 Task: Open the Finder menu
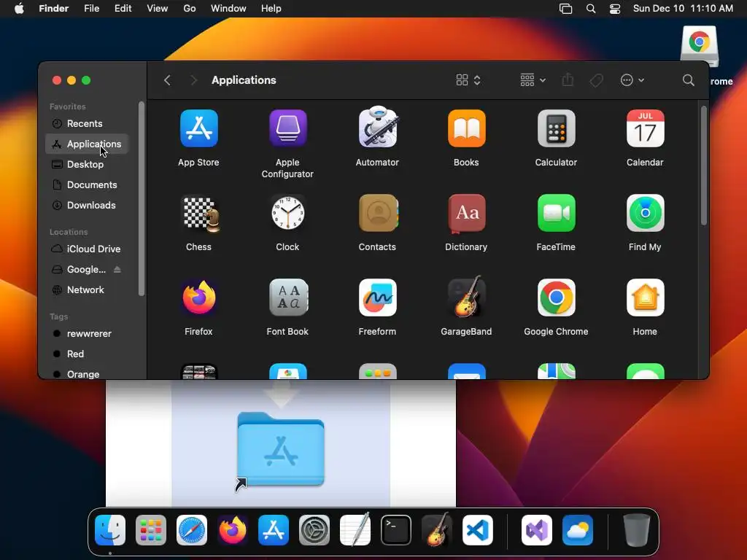tap(54, 9)
